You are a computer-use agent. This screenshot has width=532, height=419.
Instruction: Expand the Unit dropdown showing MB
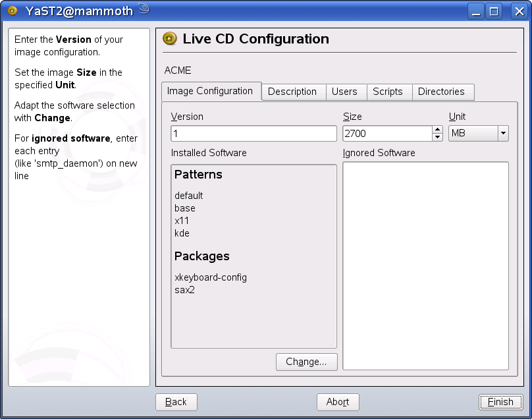coord(479,134)
